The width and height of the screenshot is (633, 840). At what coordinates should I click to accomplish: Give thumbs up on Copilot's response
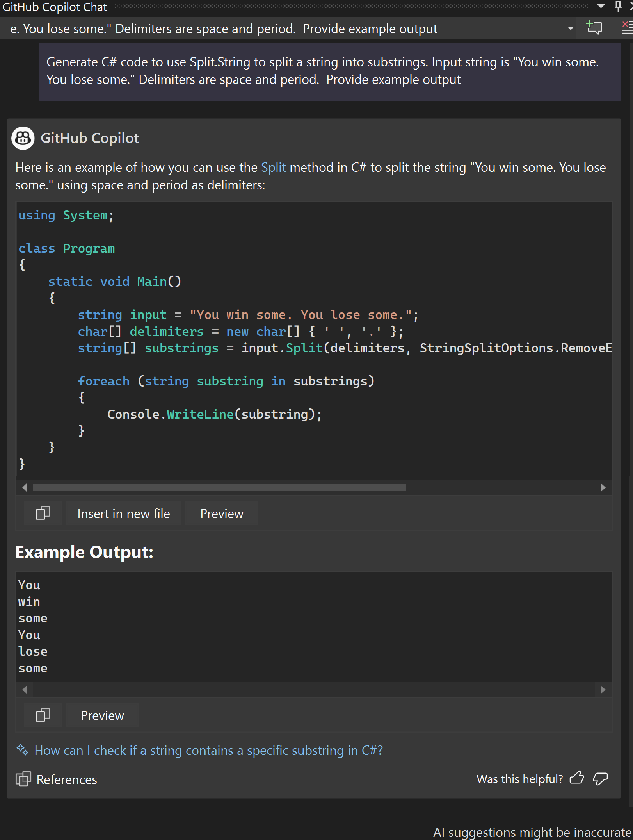[578, 779]
